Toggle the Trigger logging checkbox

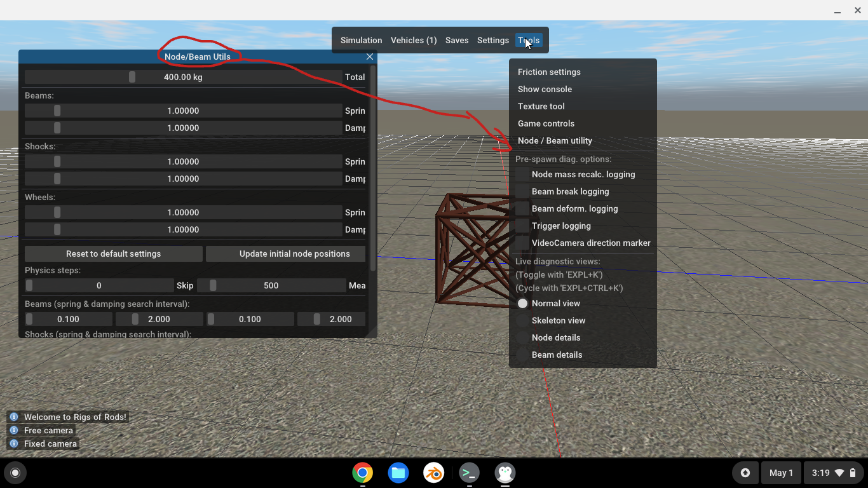coord(522,226)
